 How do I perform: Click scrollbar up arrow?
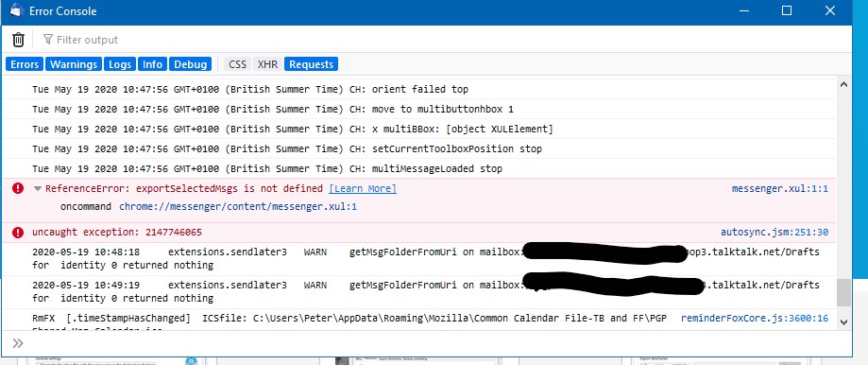tap(843, 85)
